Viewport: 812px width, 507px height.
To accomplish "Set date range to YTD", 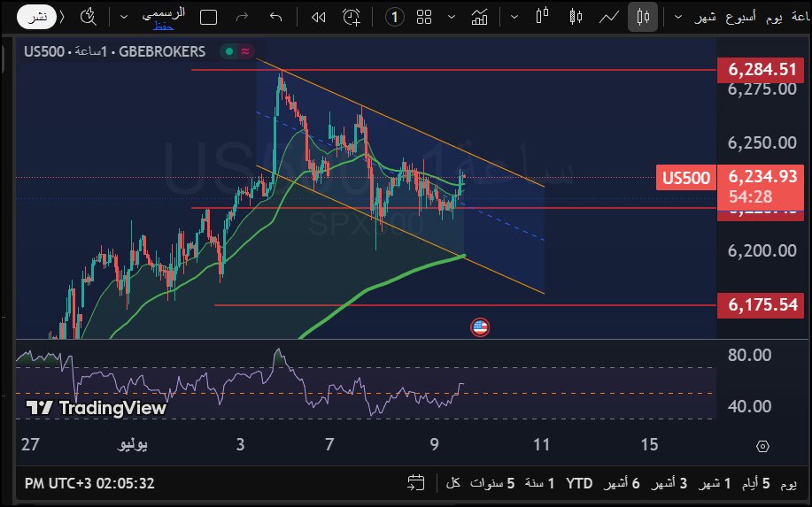I will pos(579,483).
